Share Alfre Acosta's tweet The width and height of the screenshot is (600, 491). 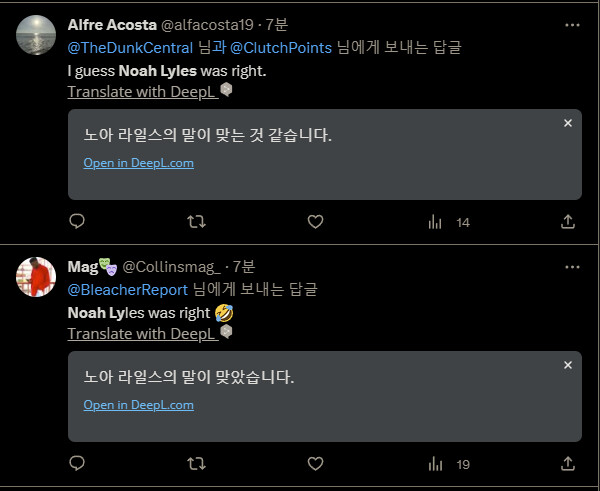point(567,222)
